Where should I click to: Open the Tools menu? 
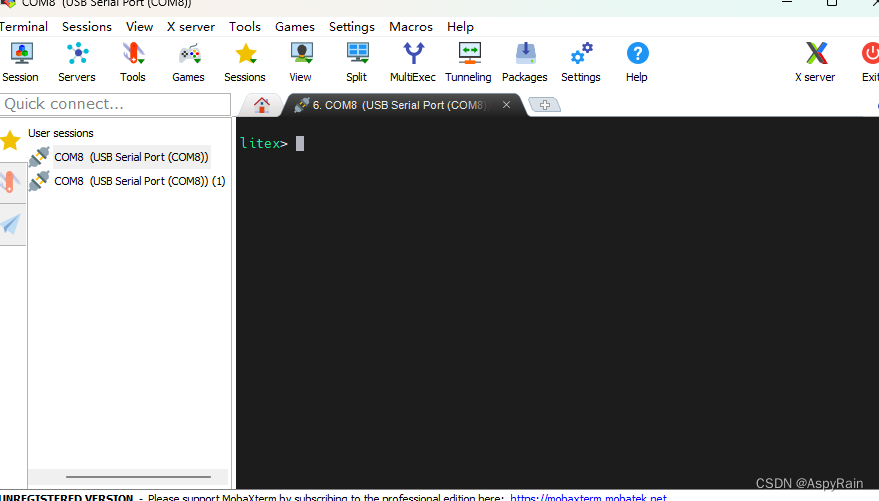click(x=245, y=26)
